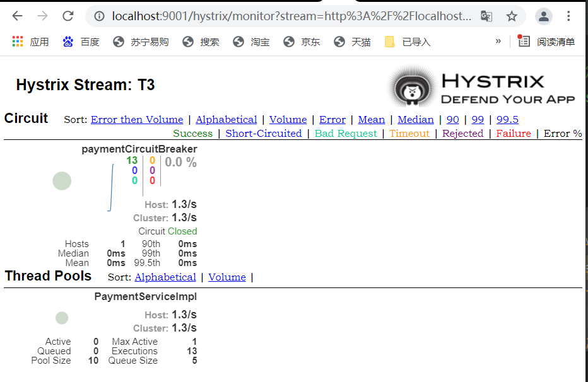Screen dimensions: 588x382
Task: Click the Timeout legend label
Action: click(409, 134)
